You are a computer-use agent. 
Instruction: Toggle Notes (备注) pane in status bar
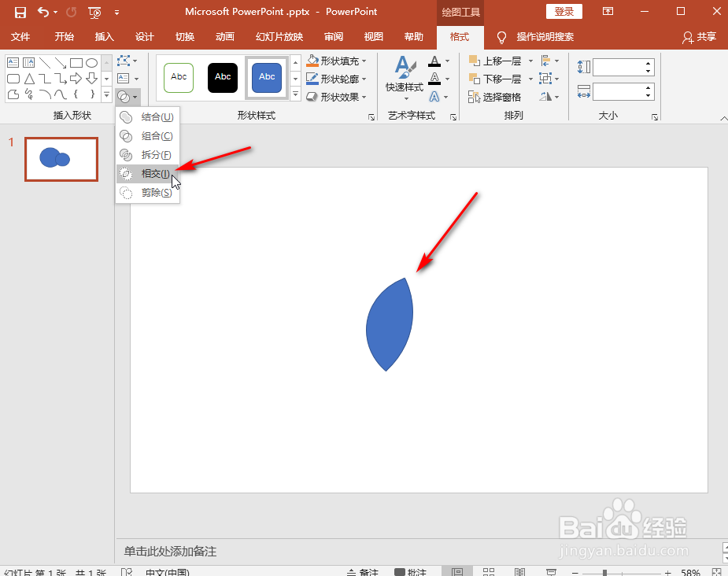pyautogui.click(x=363, y=572)
